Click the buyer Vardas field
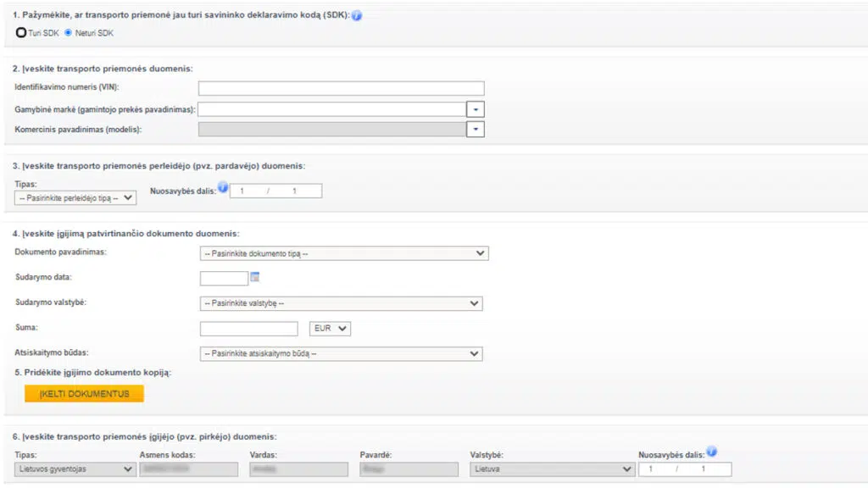Image resolution: width=868 pixels, height=488 pixels. tap(299, 469)
